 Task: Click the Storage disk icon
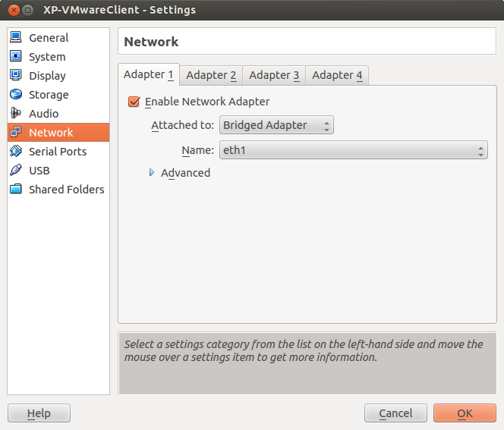[x=16, y=94]
